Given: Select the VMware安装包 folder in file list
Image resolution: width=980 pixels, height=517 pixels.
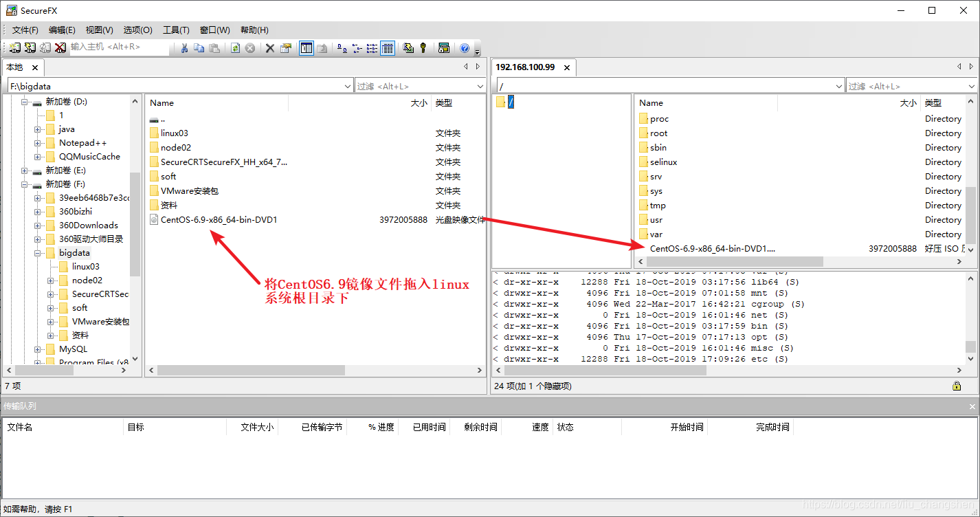Looking at the screenshot, I should click(190, 191).
